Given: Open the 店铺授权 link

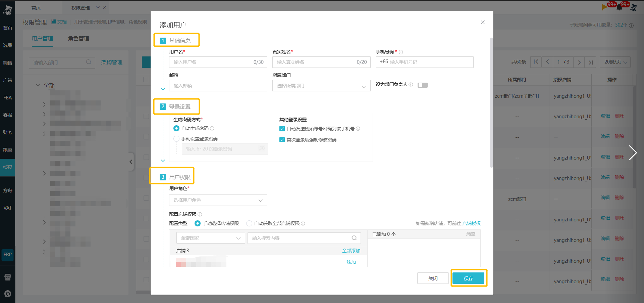Looking at the screenshot, I should 471,223.
